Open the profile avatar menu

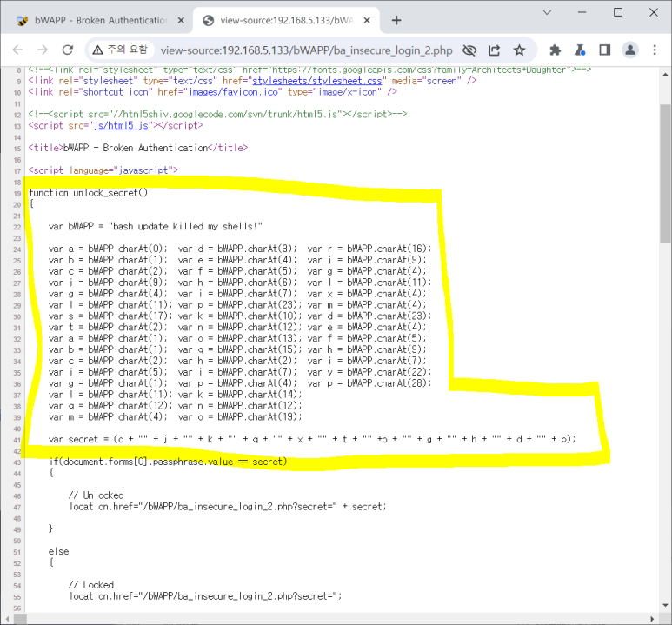point(630,50)
